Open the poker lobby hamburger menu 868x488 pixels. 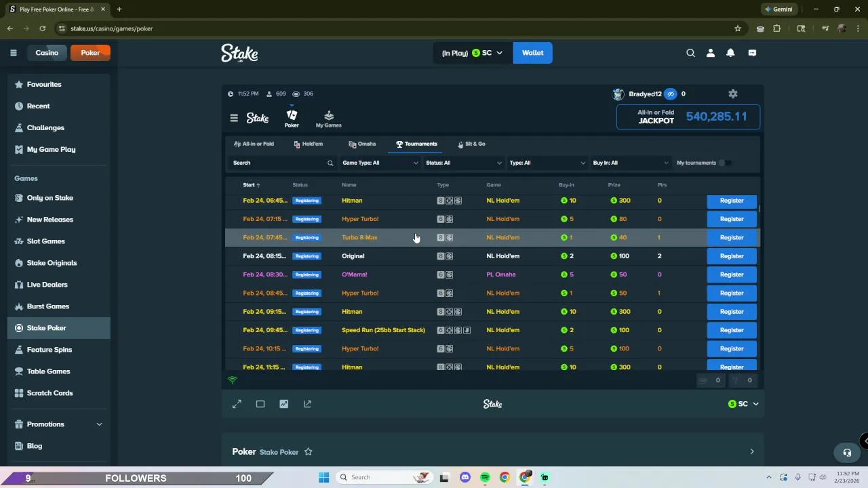coord(234,118)
